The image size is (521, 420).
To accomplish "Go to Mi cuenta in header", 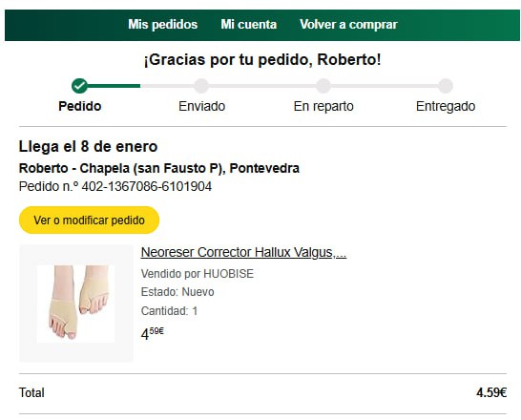I will click(x=248, y=25).
